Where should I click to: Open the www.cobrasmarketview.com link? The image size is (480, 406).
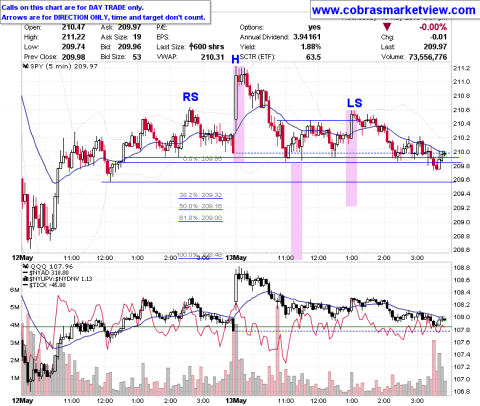[x=394, y=10]
